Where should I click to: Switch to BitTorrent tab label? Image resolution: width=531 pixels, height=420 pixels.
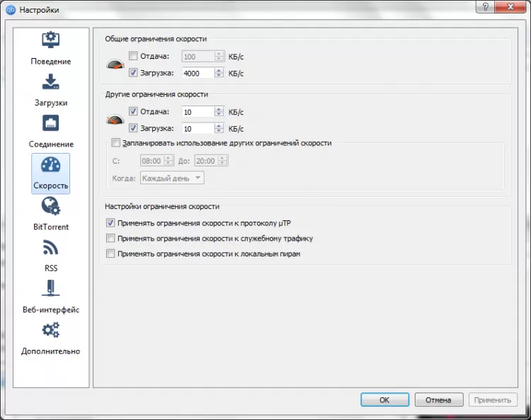[51, 227]
